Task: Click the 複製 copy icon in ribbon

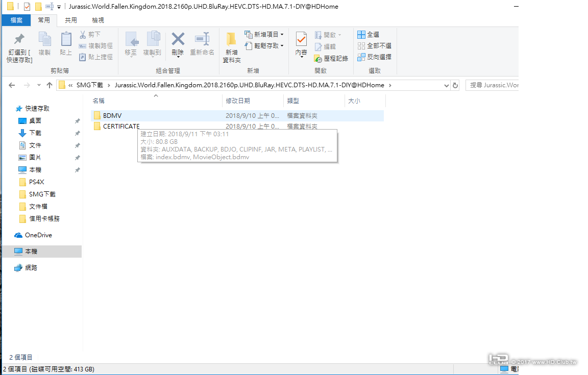Action: (x=44, y=39)
